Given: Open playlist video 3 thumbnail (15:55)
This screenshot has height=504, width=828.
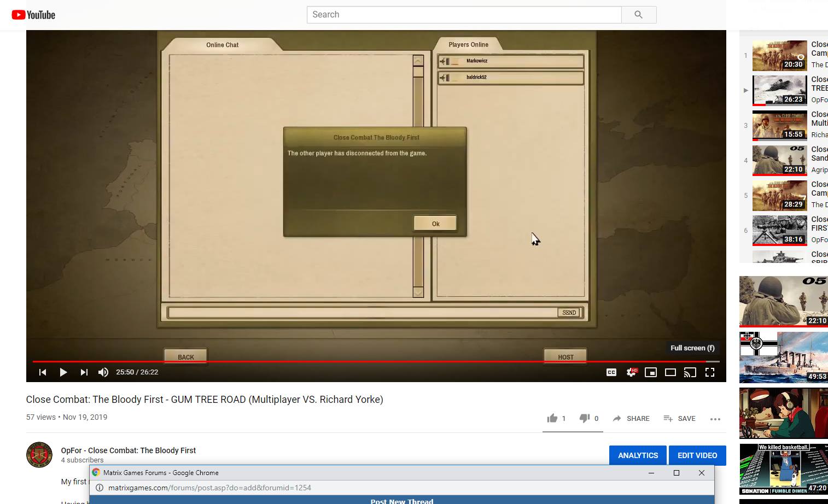Looking at the screenshot, I should click(780, 126).
